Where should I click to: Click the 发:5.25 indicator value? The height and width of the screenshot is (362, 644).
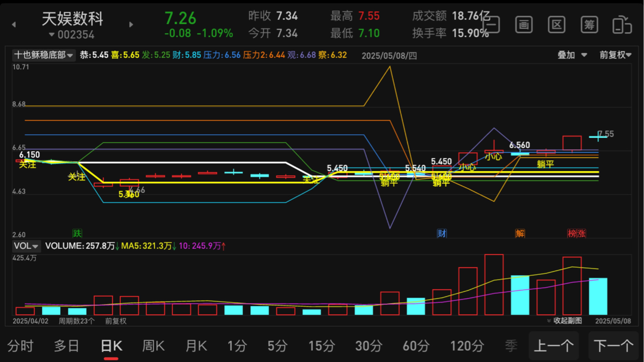tap(156, 55)
